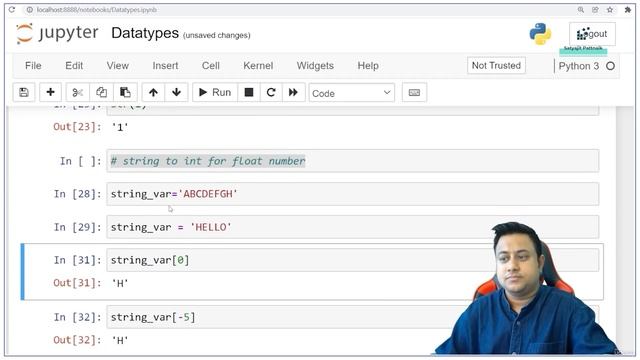Click the Out[32] output 'H'
The image size is (640, 360).
click(120, 340)
